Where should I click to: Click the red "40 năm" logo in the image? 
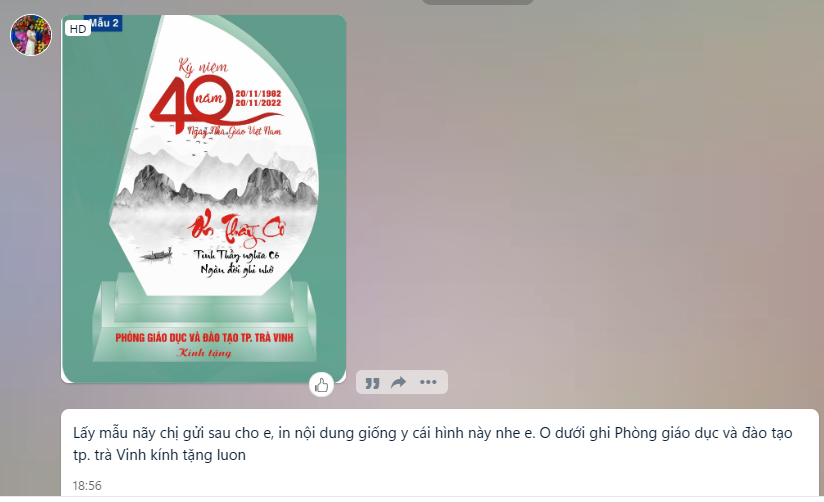(x=192, y=103)
